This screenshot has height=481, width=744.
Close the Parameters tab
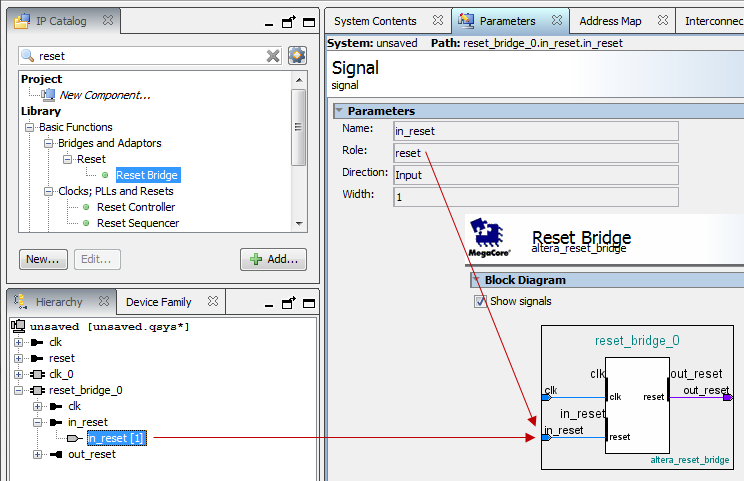(557, 20)
